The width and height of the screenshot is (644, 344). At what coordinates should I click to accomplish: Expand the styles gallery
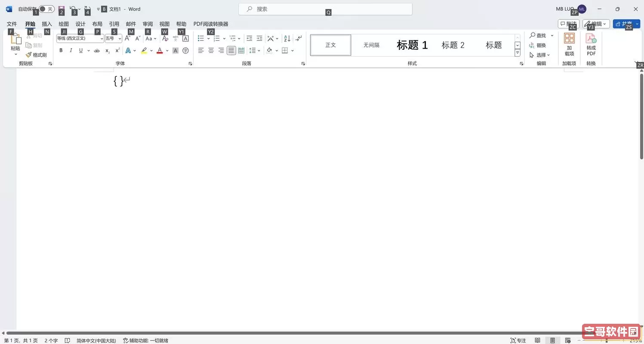(518, 53)
